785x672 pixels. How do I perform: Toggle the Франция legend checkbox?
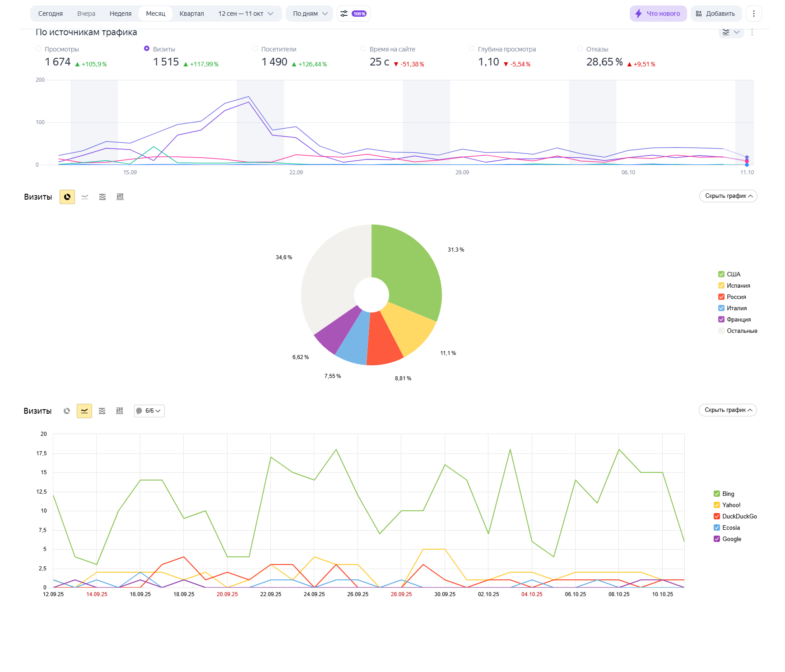pos(721,319)
